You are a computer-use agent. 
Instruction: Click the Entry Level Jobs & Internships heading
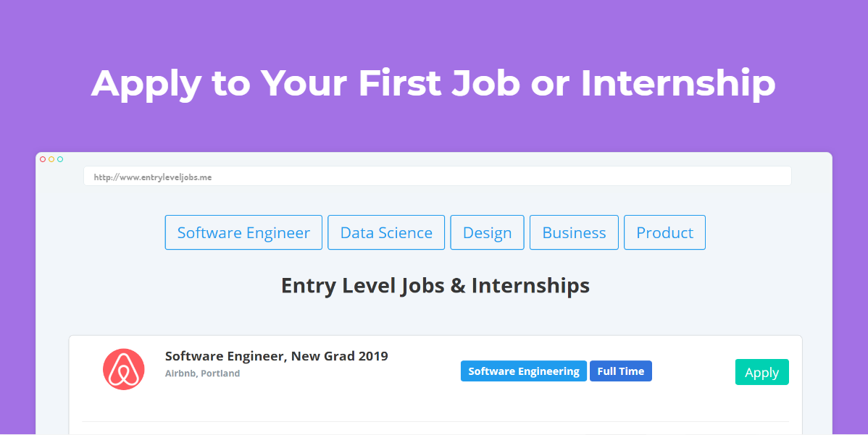pos(435,286)
